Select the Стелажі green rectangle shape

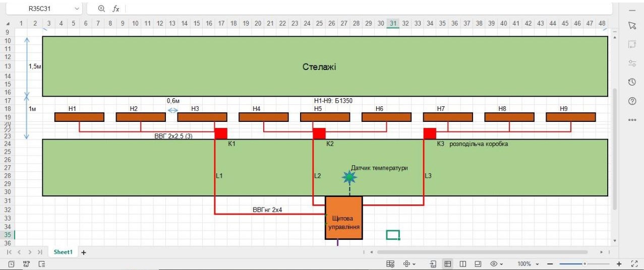pos(325,66)
